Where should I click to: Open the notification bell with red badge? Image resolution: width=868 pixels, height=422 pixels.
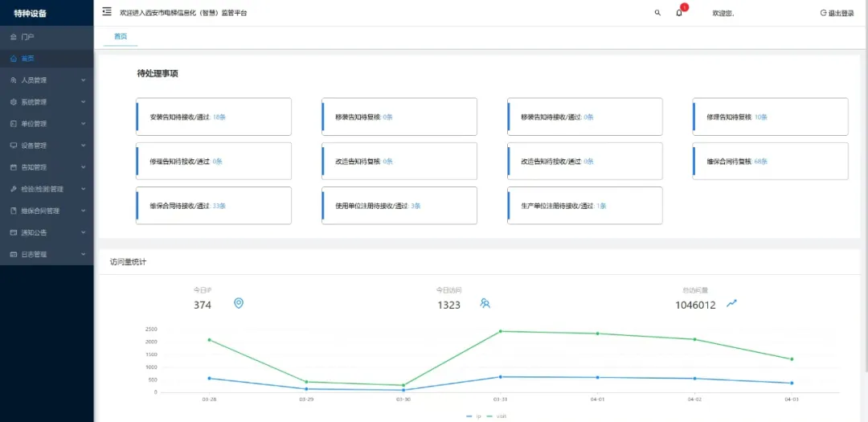point(679,13)
